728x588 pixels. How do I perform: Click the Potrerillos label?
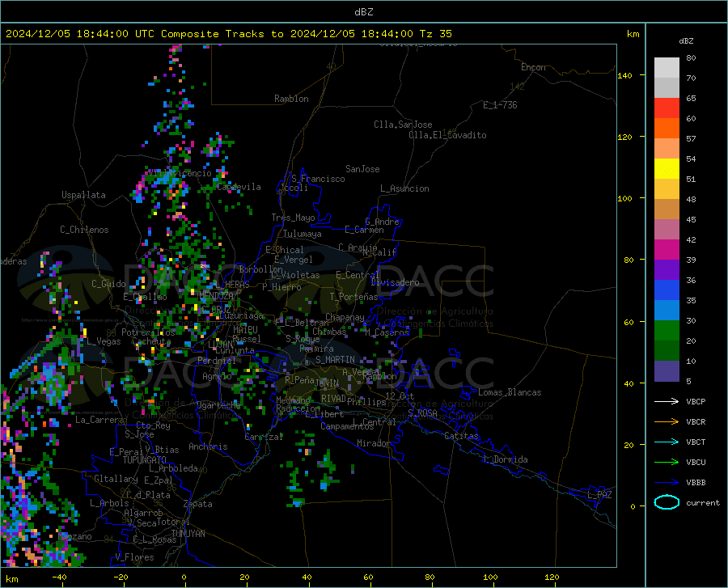point(148,332)
